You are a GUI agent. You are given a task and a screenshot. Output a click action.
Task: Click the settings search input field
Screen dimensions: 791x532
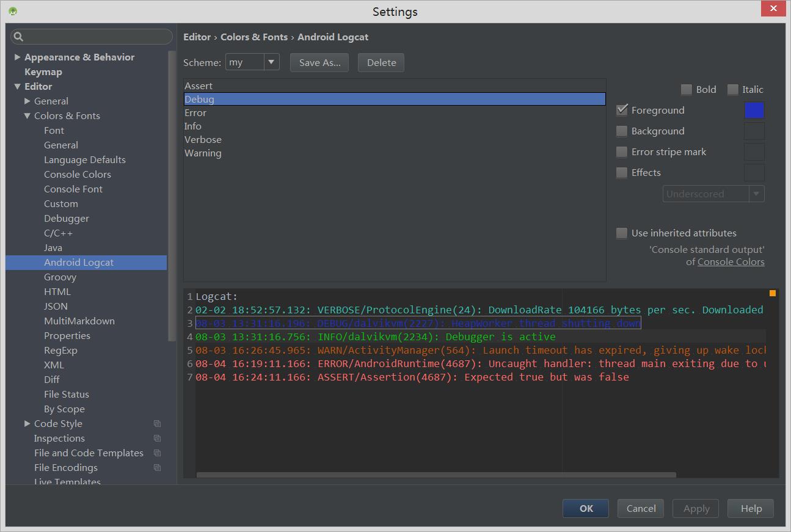pyautogui.click(x=92, y=37)
